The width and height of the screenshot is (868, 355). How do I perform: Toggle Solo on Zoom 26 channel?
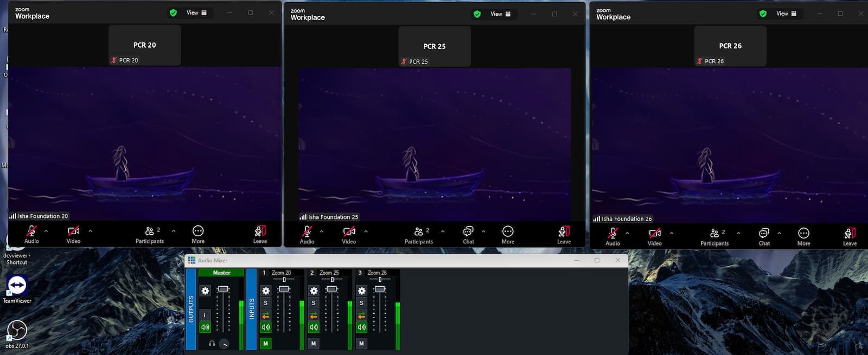pyautogui.click(x=361, y=303)
